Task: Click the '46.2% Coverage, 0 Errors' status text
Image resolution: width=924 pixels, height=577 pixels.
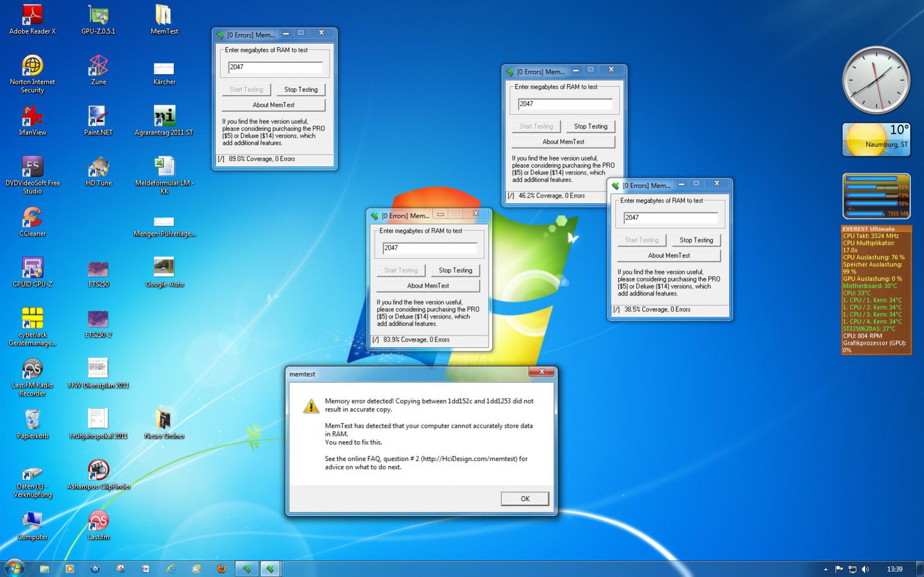Action: click(x=551, y=196)
